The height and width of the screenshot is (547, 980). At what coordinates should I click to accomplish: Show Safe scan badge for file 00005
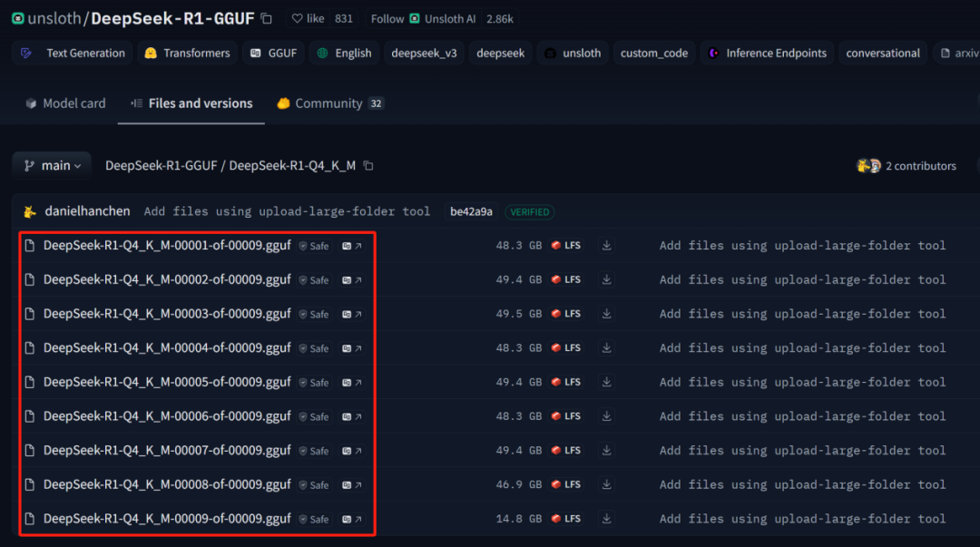click(314, 383)
